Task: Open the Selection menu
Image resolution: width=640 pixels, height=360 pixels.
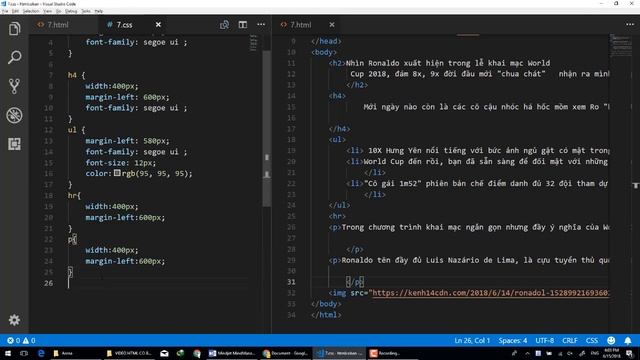Action: pos(31,11)
